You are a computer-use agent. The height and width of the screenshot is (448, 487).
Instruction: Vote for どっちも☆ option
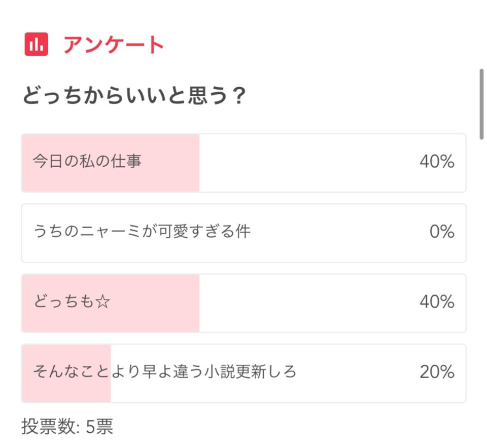(x=243, y=303)
